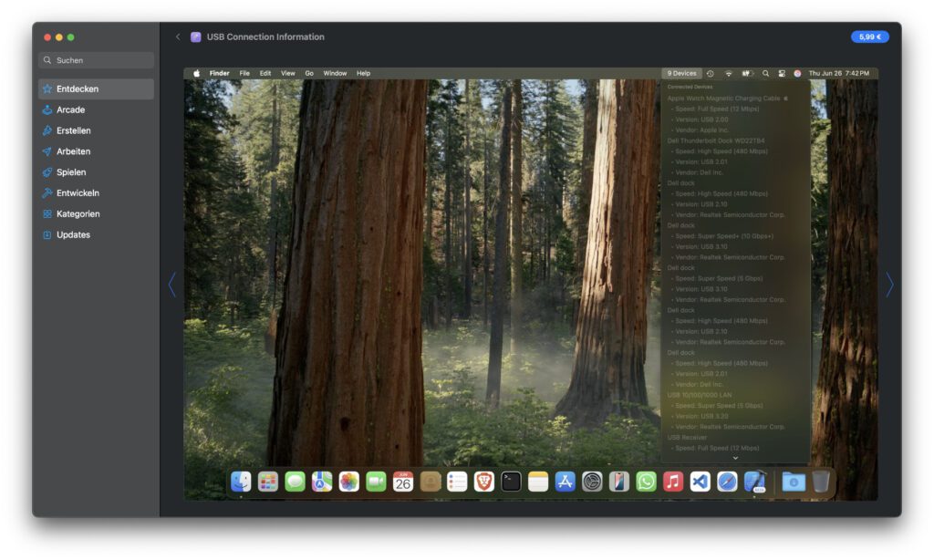The width and height of the screenshot is (934, 560).
Task: Expand device list with bottom down chevron
Action: 735,458
